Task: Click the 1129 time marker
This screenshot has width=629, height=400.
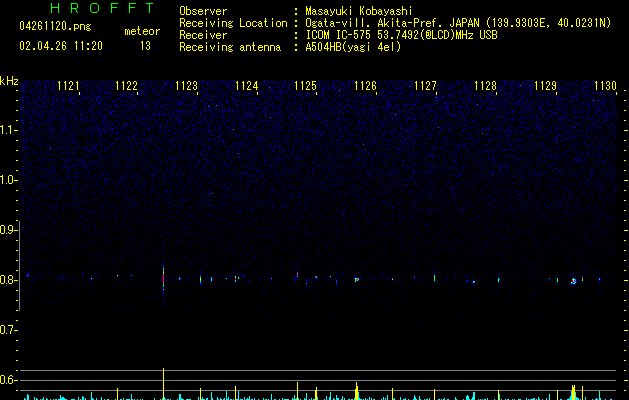Action: coord(546,86)
